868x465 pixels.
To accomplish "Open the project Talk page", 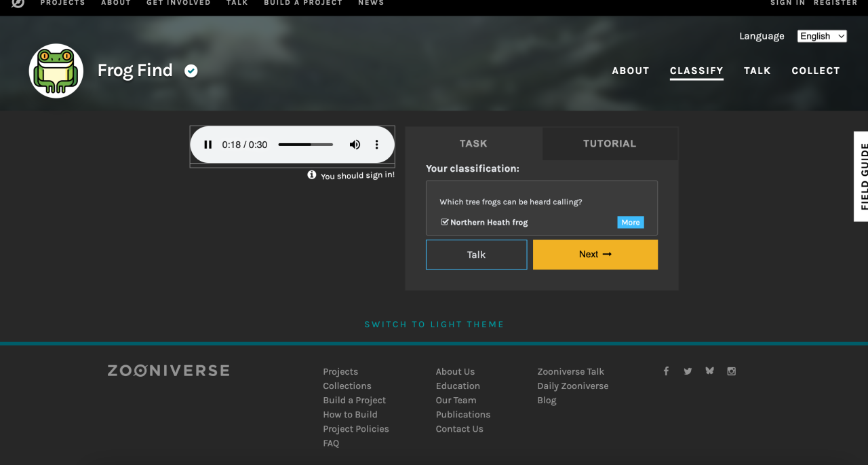I will [x=757, y=71].
